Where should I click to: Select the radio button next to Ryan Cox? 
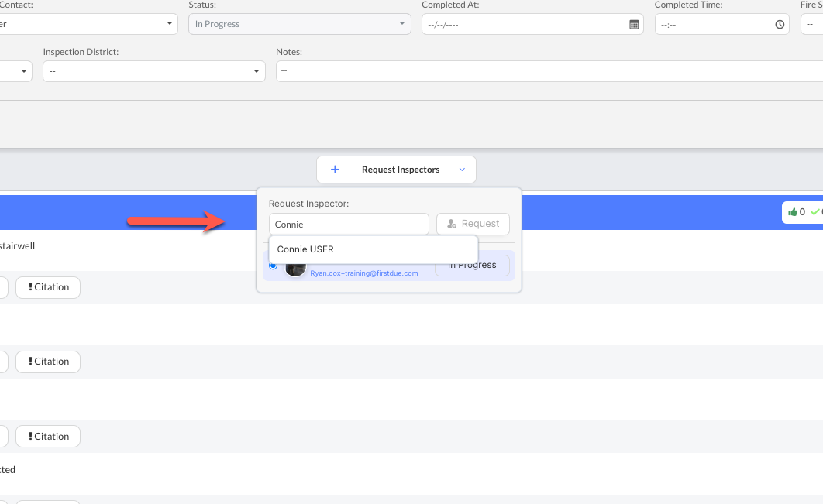(273, 266)
